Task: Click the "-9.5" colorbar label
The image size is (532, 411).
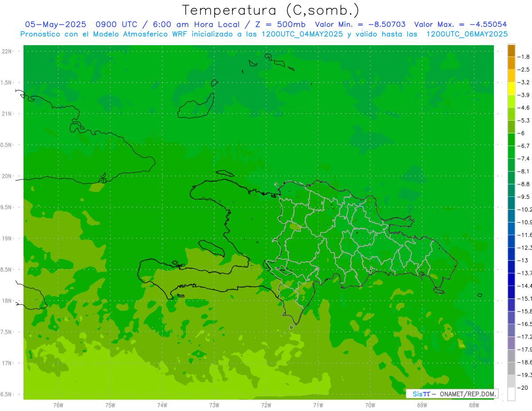Action: click(524, 197)
